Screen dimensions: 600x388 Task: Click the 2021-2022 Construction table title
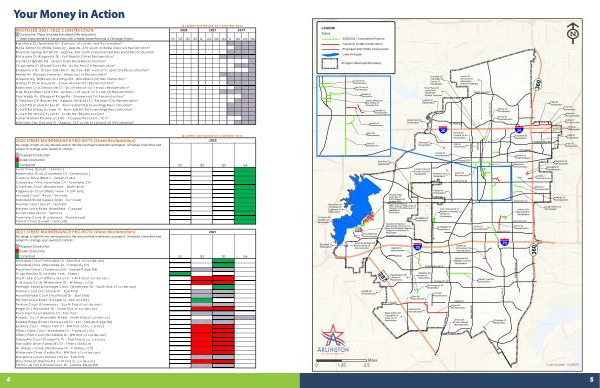(54, 30)
